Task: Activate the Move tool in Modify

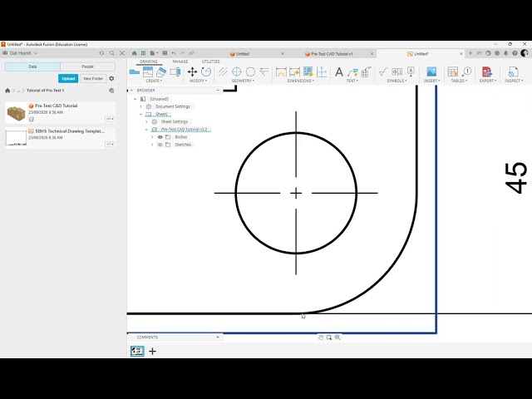Action: click(x=192, y=71)
